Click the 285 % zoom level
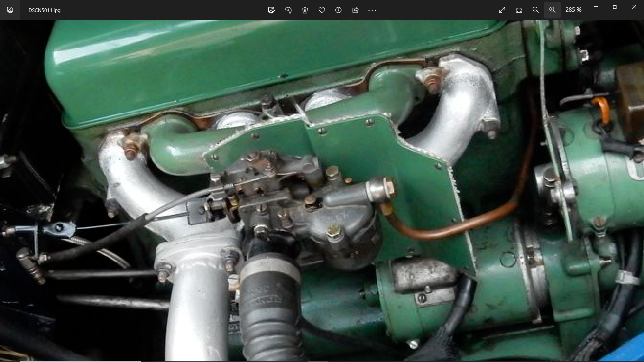 coord(573,10)
